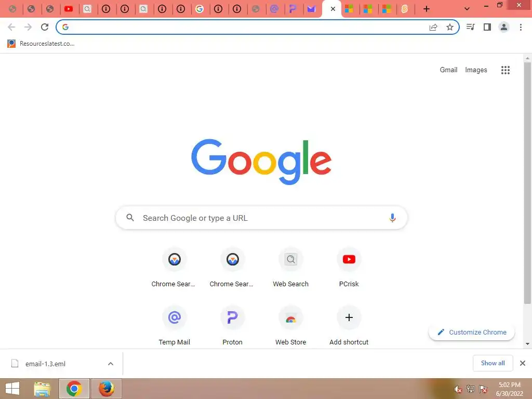Go back to previous page

coord(11,27)
